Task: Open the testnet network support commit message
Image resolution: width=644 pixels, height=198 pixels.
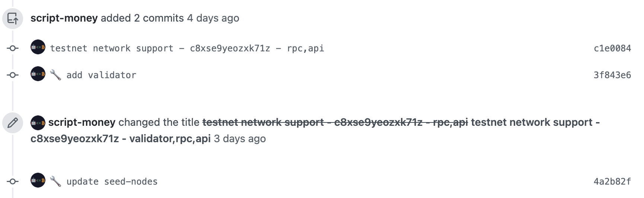Action: (187, 48)
